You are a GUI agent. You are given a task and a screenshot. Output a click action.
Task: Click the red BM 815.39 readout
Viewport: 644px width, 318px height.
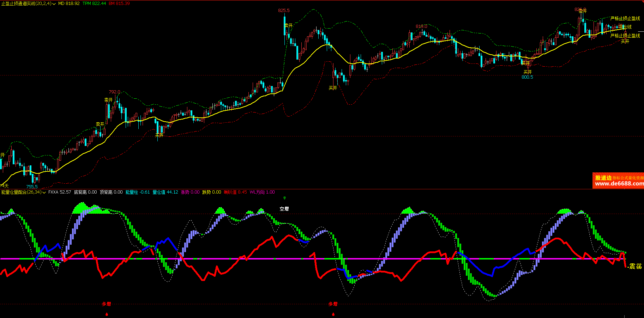pyautogui.click(x=119, y=4)
